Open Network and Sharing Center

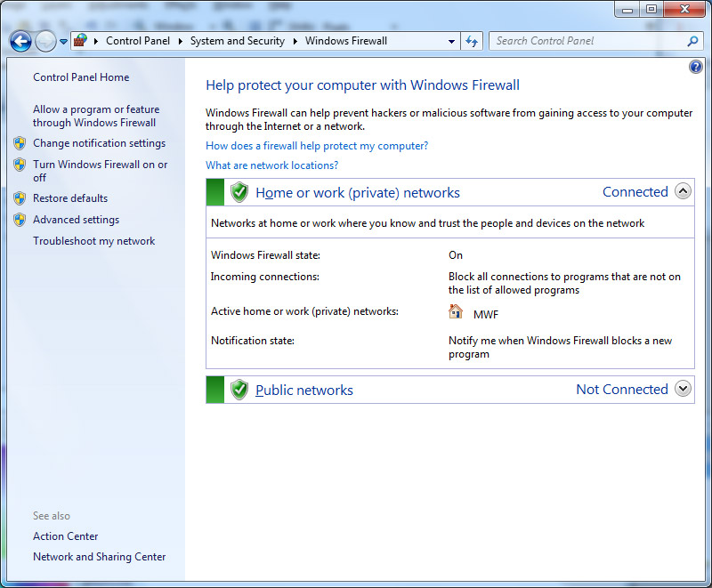point(99,557)
